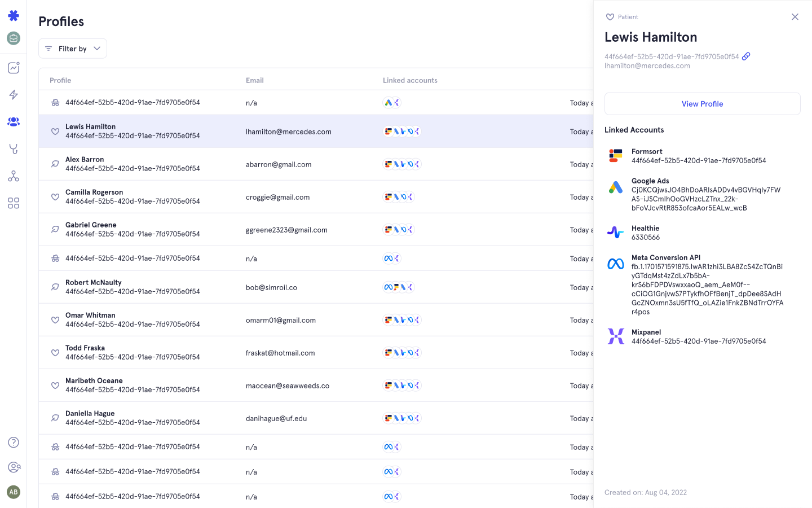This screenshot has height=508, width=812.
Task: Open the user search icon in sidebar
Action: 14,467
